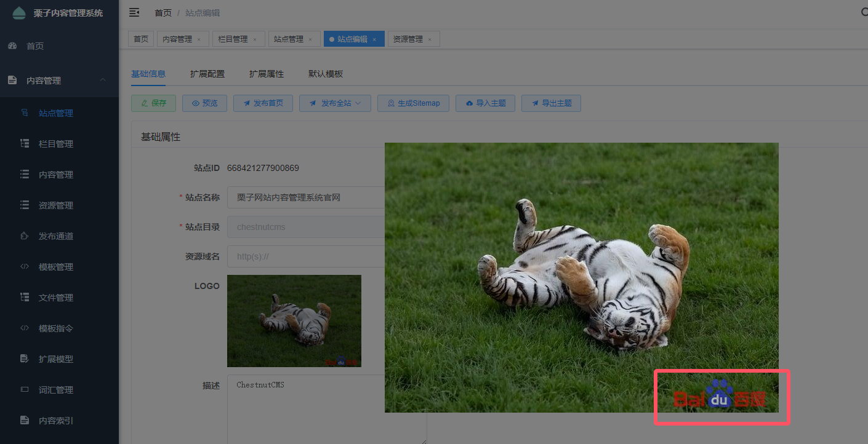Screen dimensions: 868x444
Task: Click the 生成Sitemap button
Action: pos(413,103)
